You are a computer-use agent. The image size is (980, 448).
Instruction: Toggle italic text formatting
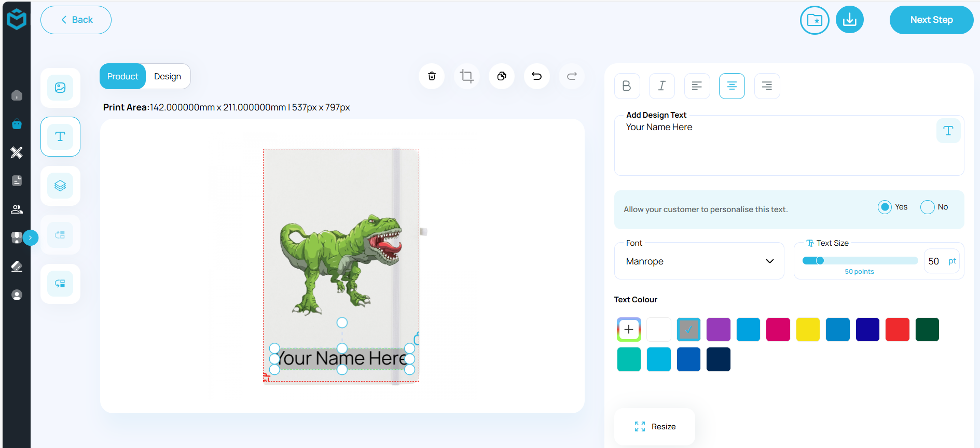(x=661, y=86)
